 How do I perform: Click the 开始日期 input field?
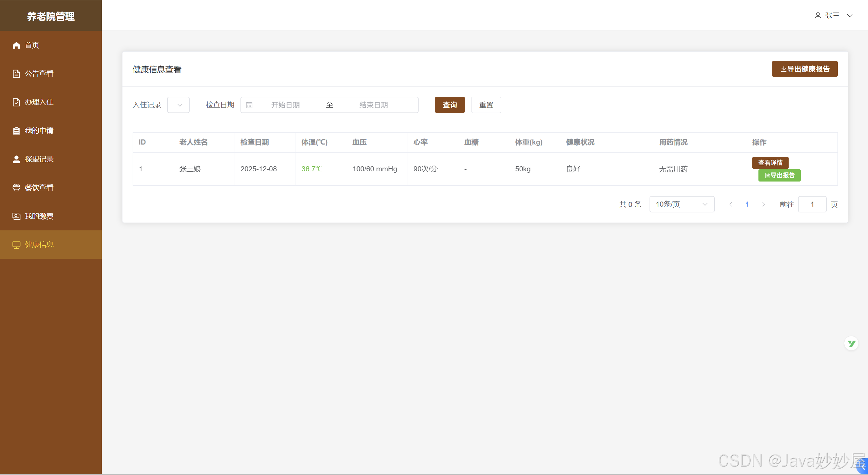285,105
